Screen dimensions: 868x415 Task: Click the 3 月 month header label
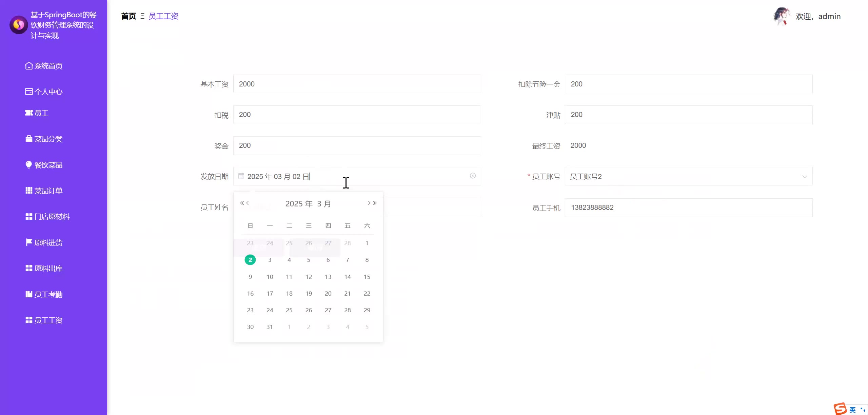(324, 204)
